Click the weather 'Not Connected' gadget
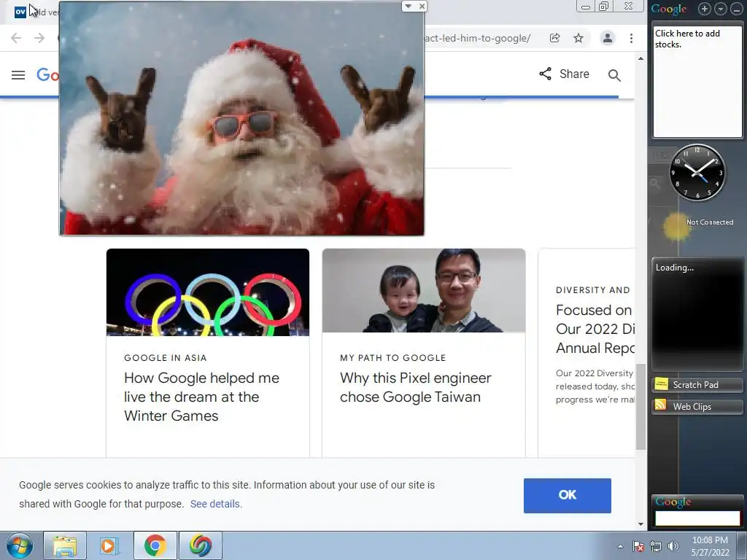 (x=697, y=225)
